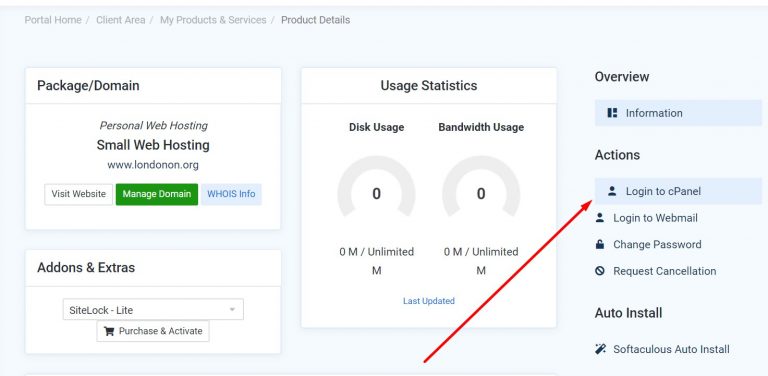Click the Actions sidebar heading
The height and width of the screenshot is (376, 768).
tap(617, 155)
